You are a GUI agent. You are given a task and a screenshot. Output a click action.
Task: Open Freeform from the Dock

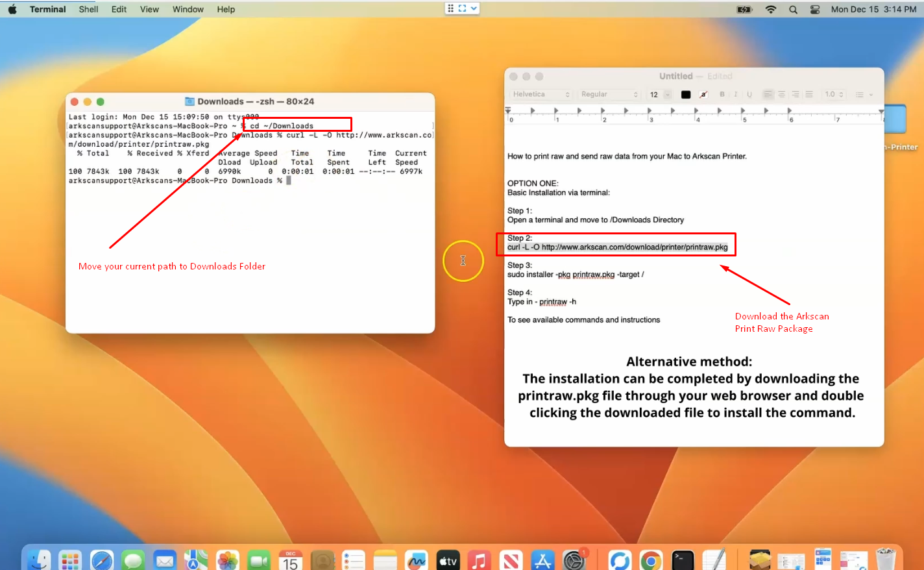tap(417, 560)
